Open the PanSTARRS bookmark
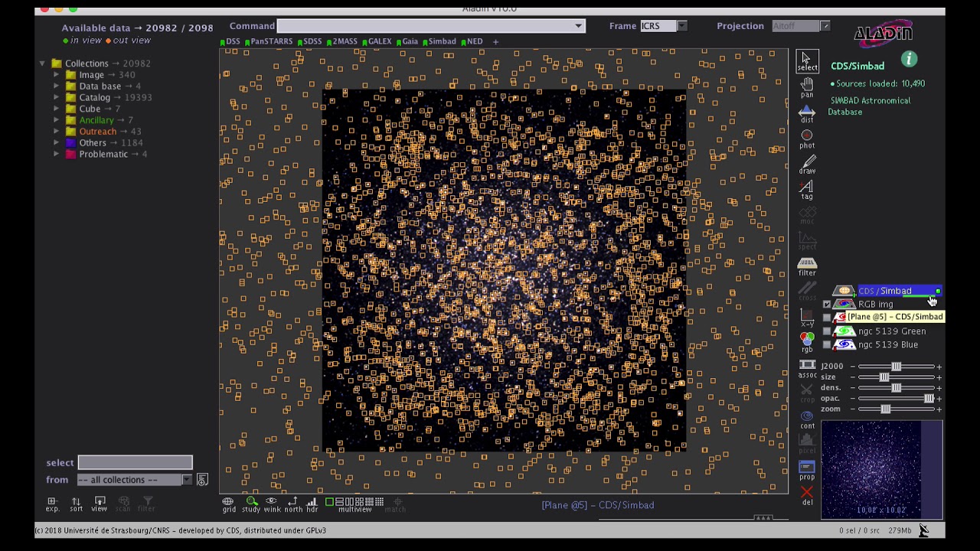The height and width of the screenshot is (551, 980). pos(268,41)
